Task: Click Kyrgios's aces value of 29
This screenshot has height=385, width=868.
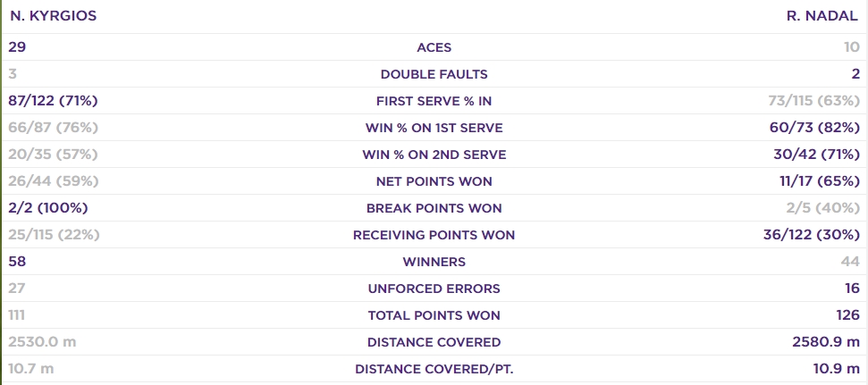Action: (x=18, y=47)
